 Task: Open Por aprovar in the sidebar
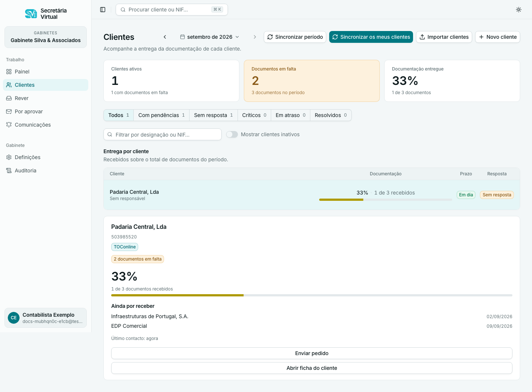coord(45,111)
